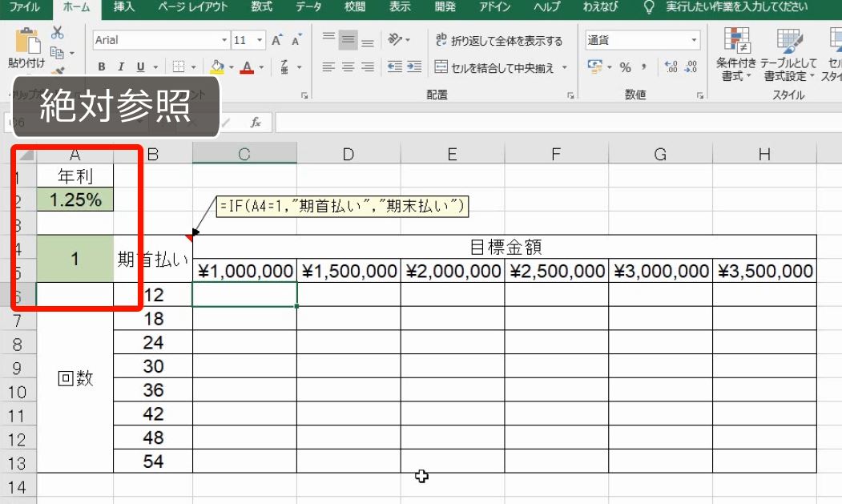
Task: Toggle Italic formatting
Action: 121,67
